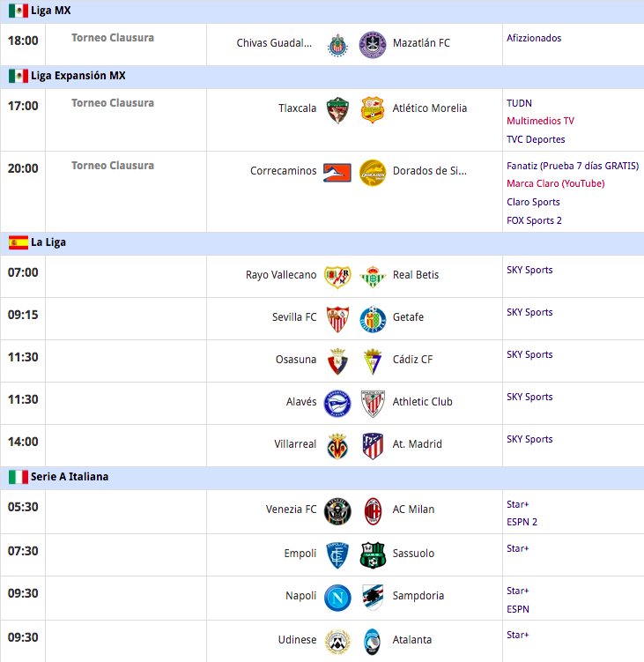Open the Marca Claro (YouTube) link

555,183
